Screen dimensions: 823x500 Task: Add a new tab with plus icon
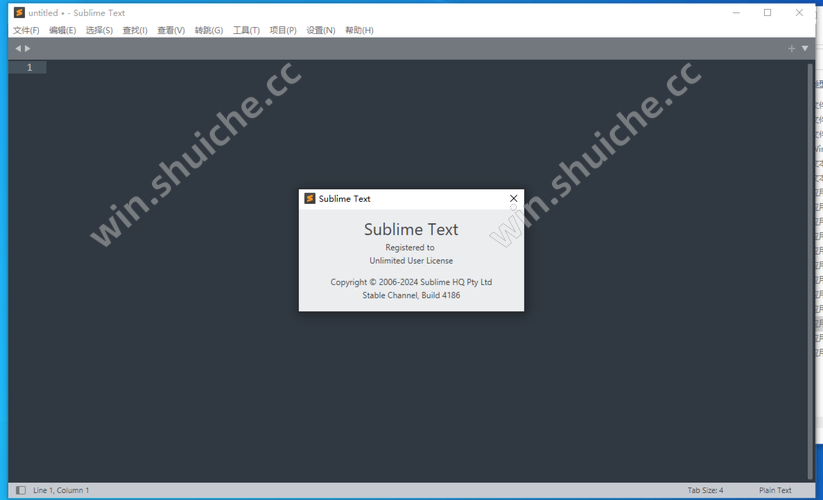pos(792,48)
